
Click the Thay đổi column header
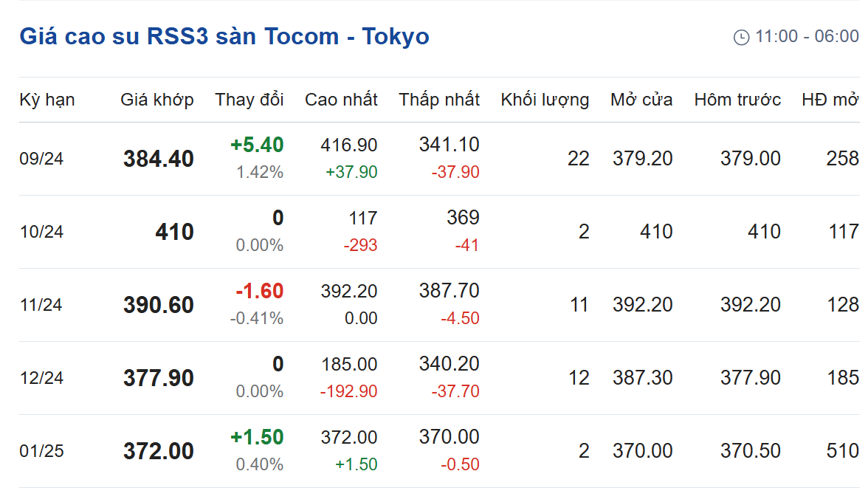click(249, 100)
